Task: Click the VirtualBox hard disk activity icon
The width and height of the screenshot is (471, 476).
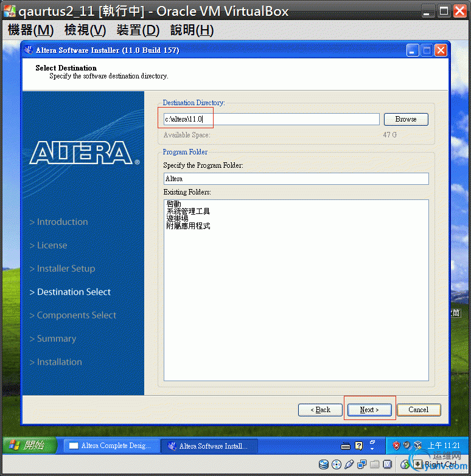Action: (324, 464)
